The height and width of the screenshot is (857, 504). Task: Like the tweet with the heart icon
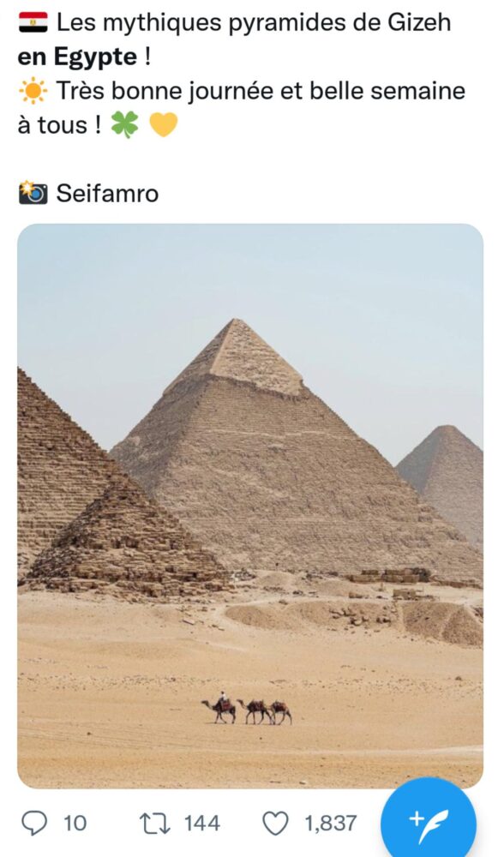pos(276,823)
